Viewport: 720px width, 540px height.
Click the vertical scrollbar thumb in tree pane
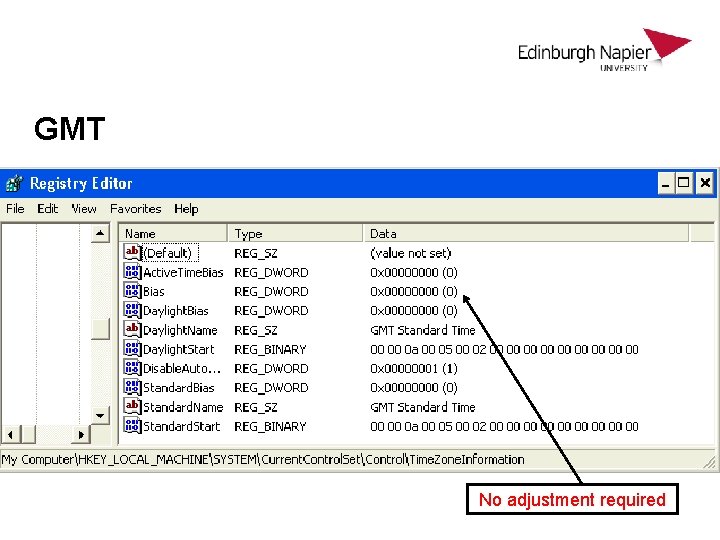tap(100, 328)
